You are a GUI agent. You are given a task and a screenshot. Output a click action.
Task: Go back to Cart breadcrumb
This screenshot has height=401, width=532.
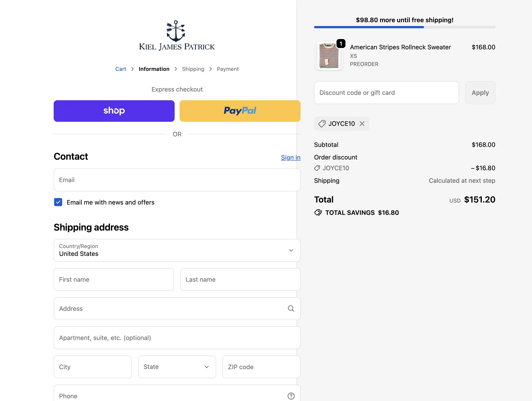121,69
